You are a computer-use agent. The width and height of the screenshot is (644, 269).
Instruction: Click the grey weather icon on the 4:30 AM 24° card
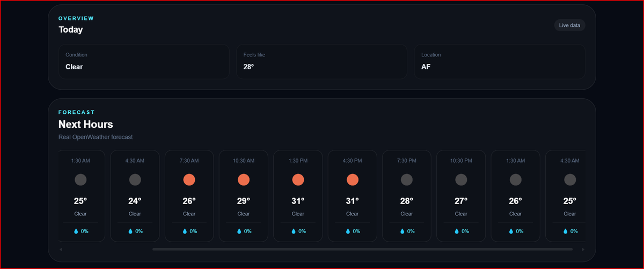(x=135, y=180)
